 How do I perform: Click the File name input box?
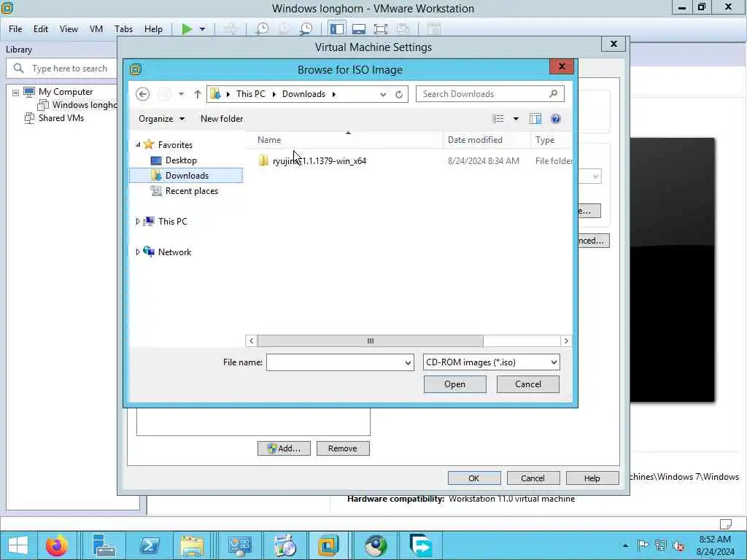[336, 362]
